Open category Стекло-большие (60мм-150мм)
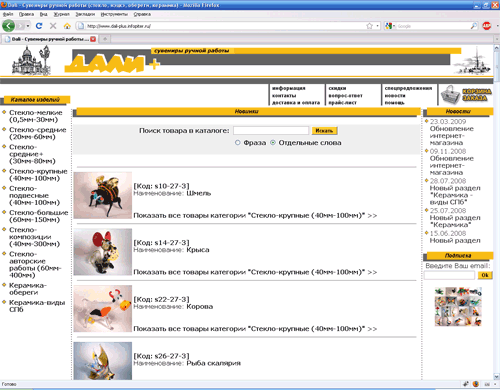The image size is (500, 390). pos(39,216)
